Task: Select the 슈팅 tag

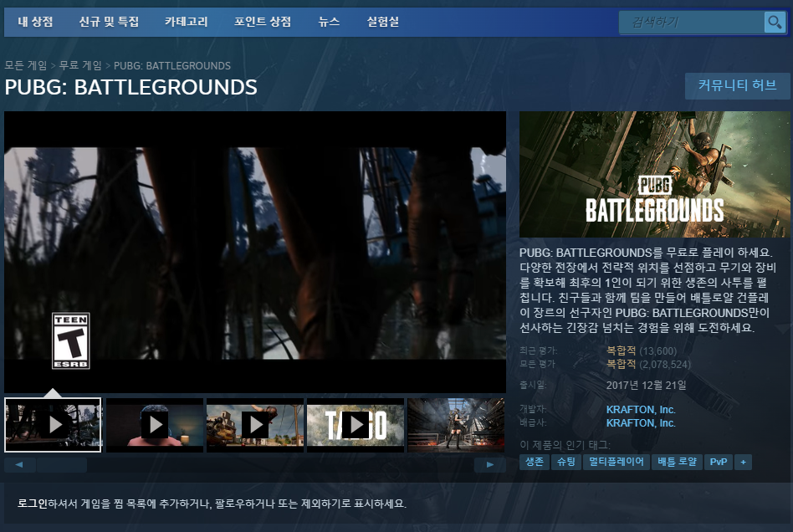Action: 566,462
